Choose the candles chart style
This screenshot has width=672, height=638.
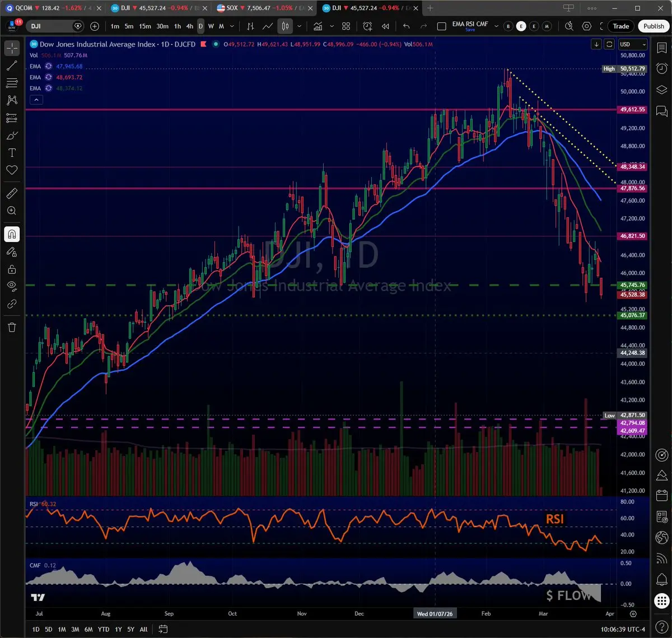click(x=286, y=26)
